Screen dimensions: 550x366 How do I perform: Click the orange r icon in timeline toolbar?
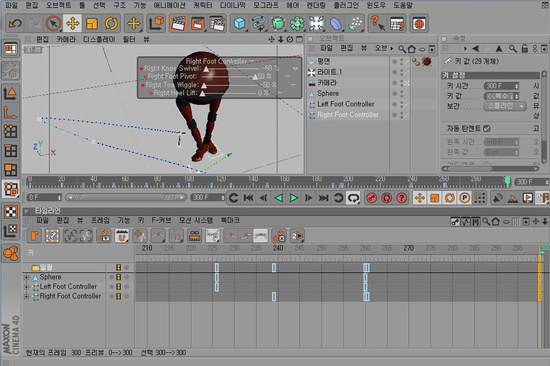click(x=34, y=236)
